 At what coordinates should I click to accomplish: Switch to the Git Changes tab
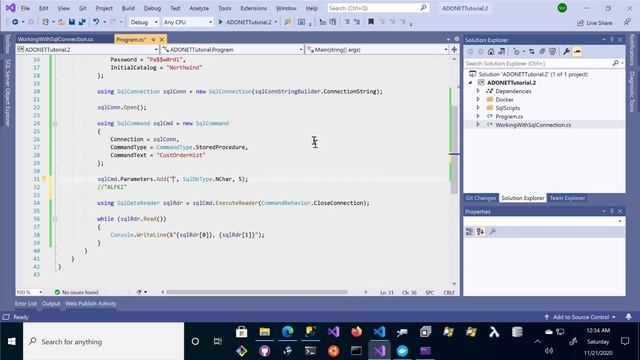point(480,198)
